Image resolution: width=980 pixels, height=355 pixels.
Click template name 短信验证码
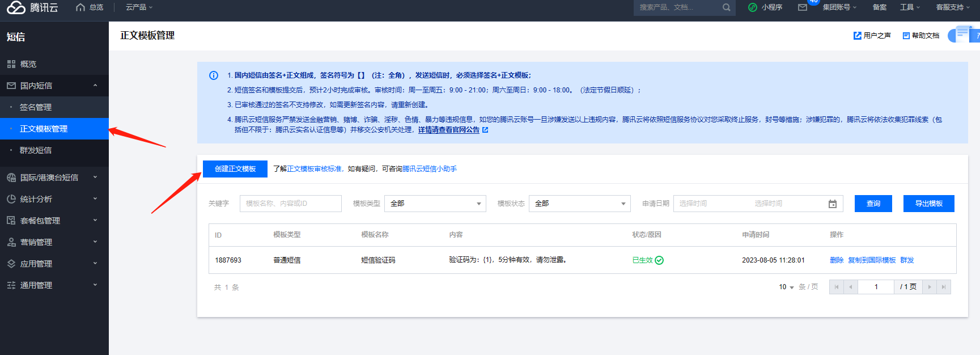pyautogui.click(x=378, y=260)
